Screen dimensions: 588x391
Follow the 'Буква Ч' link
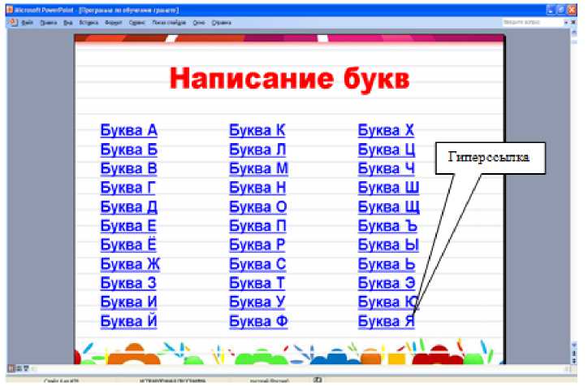(x=387, y=168)
